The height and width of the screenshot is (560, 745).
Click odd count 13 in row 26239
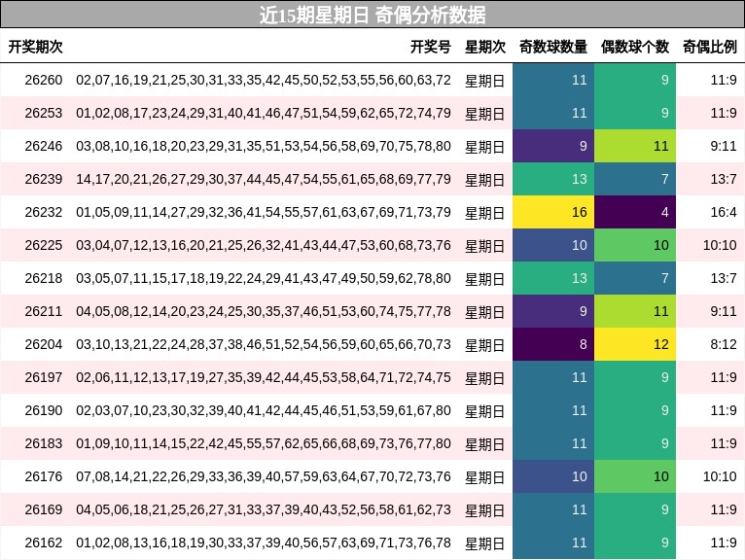pos(553,179)
